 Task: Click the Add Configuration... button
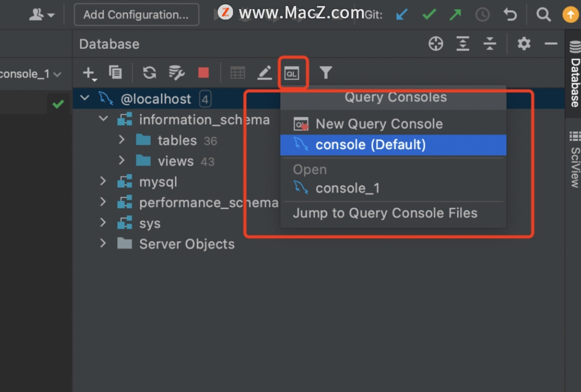click(x=136, y=15)
